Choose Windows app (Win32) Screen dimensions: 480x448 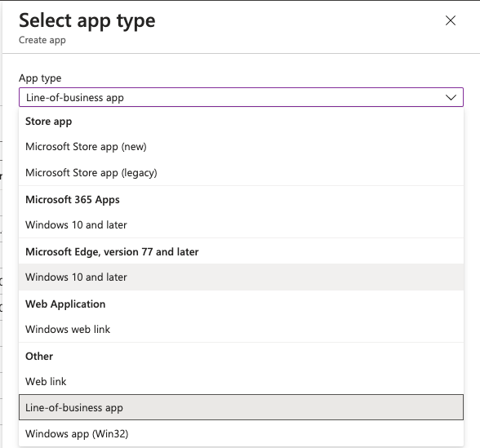242,433
